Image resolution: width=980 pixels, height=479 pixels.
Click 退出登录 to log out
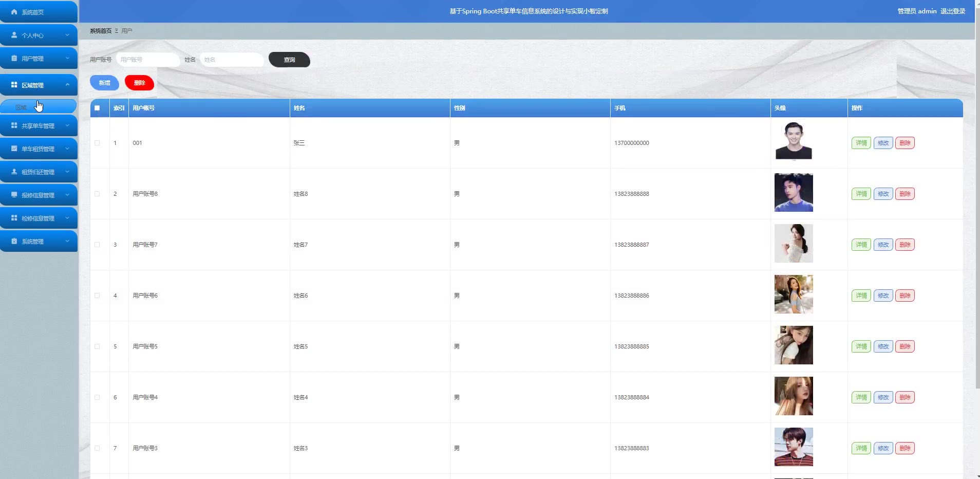click(x=953, y=11)
